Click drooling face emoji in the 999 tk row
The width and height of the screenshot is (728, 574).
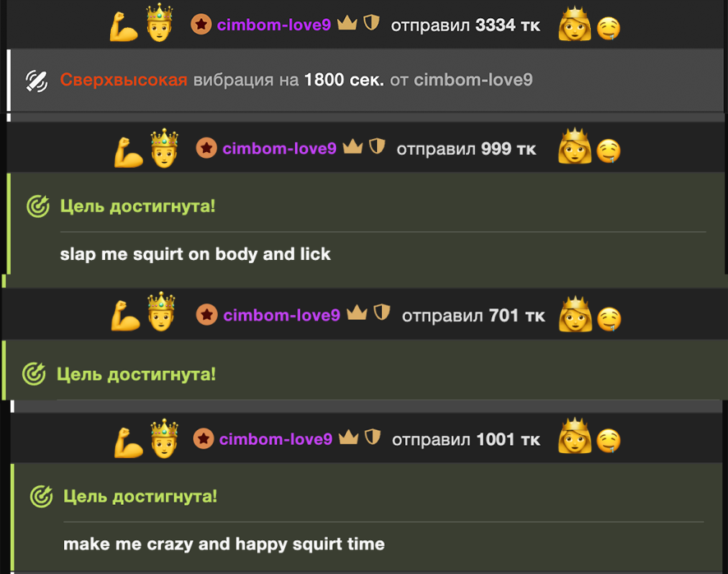[x=608, y=151]
